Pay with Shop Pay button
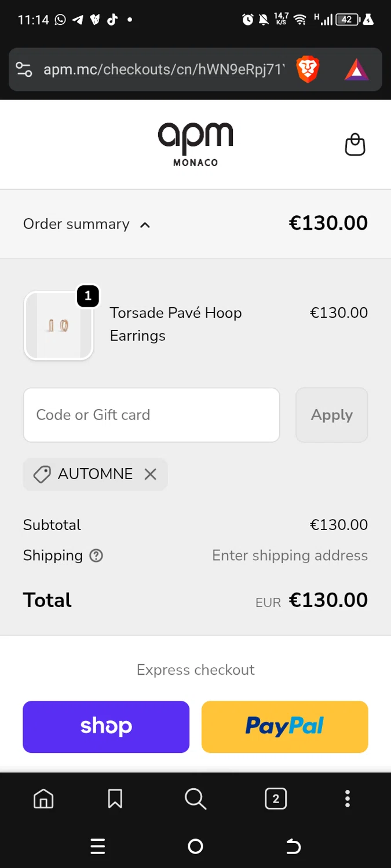 point(106,727)
